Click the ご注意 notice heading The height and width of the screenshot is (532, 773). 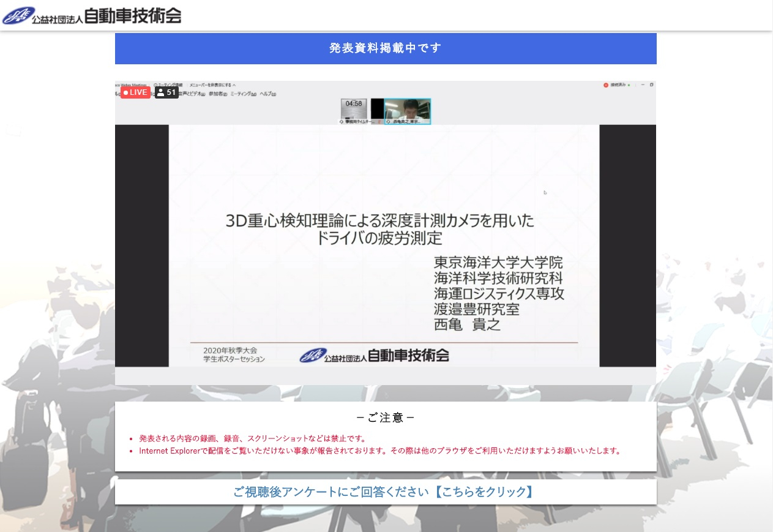386,418
